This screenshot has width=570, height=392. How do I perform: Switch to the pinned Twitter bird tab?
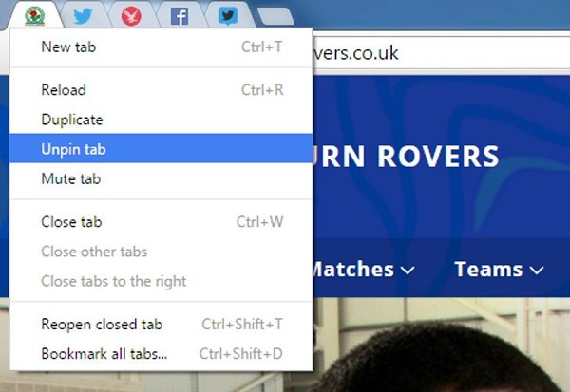(83, 16)
